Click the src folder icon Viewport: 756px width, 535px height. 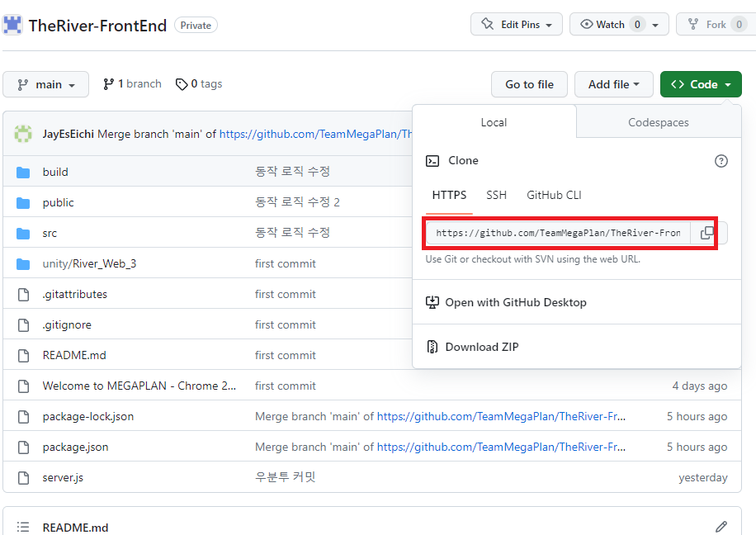pos(23,234)
